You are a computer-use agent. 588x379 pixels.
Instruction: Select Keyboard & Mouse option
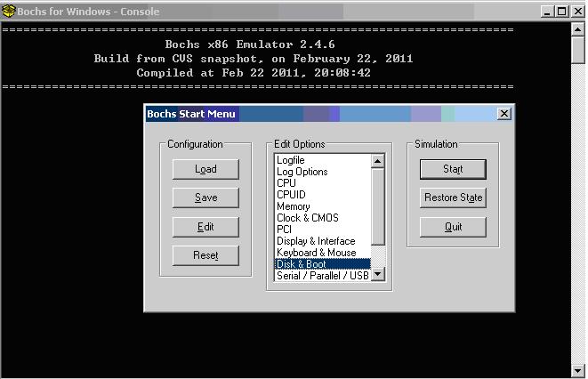point(316,253)
